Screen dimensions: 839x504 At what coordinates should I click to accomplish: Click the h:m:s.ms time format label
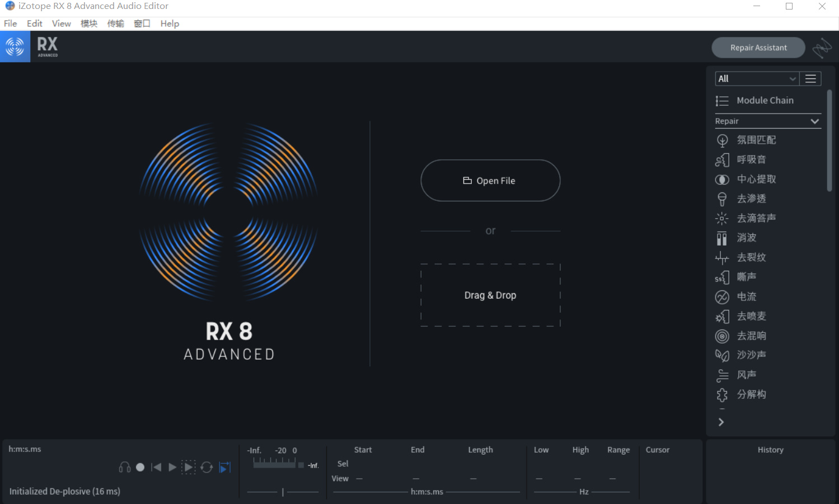click(x=25, y=449)
